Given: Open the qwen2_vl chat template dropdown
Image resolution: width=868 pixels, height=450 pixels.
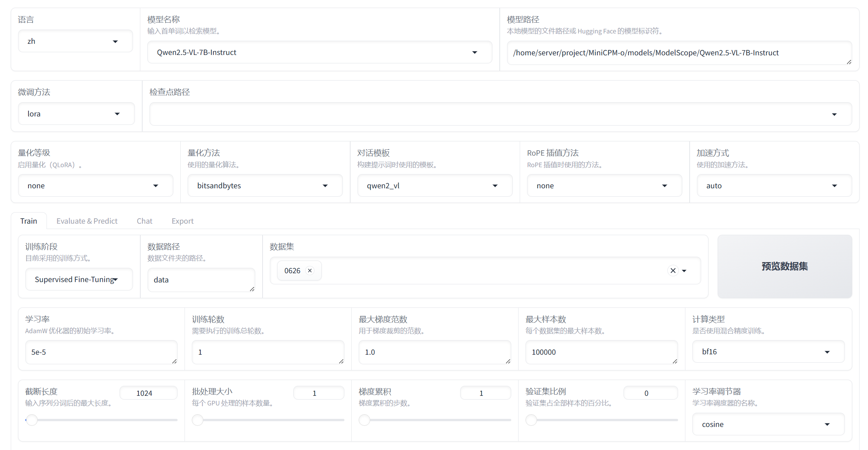Looking at the screenshot, I should [x=435, y=186].
